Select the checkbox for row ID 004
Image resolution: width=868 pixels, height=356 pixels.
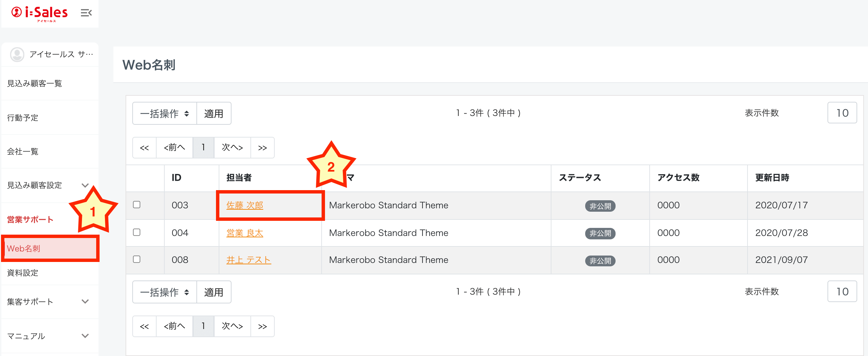coord(137,232)
